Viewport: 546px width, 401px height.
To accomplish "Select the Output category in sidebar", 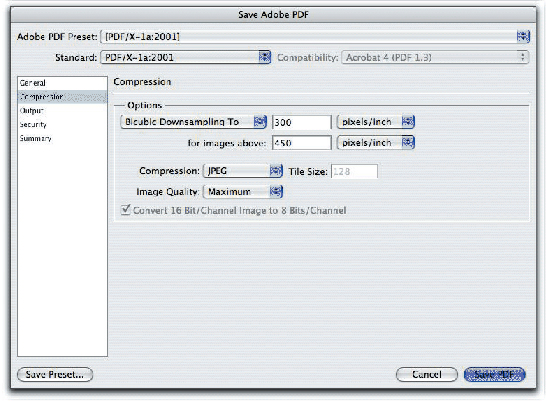I will point(62,111).
